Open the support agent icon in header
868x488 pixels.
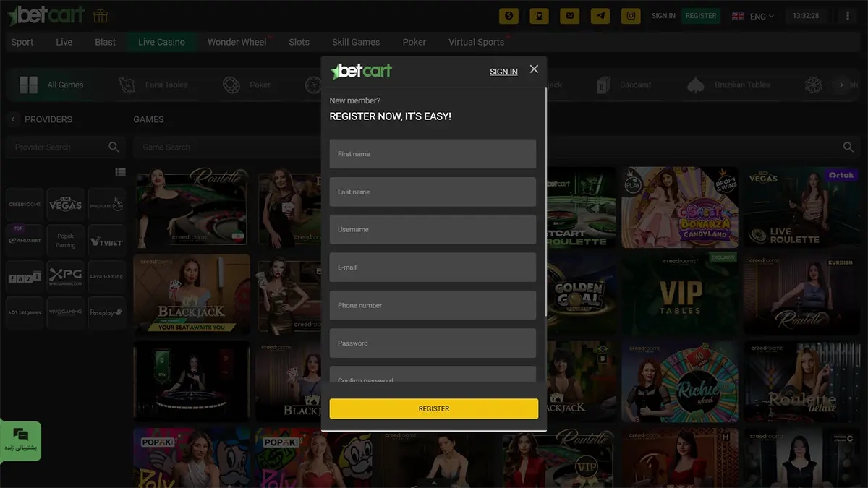pyautogui.click(x=540, y=15)
